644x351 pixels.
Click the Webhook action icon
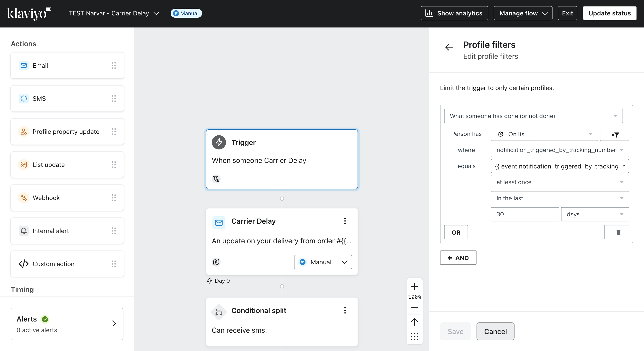click(23, 198)
